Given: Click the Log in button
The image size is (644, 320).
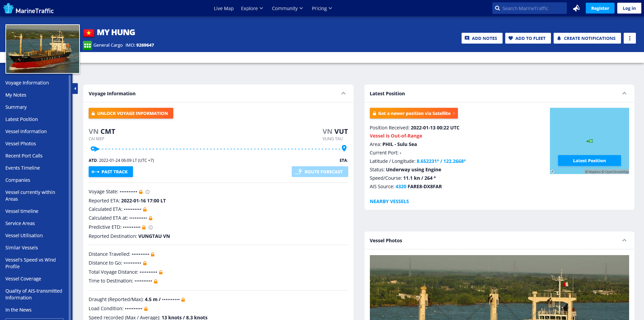Looking at the screenshot, I should tap(629, 8).
